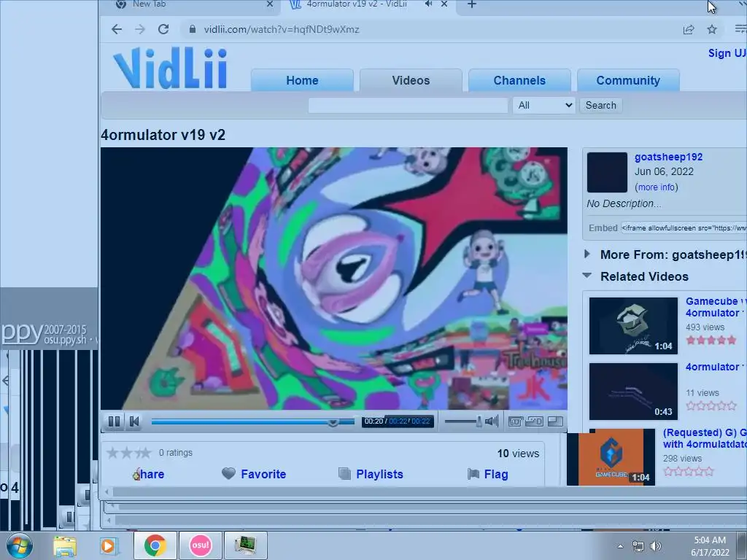Click the video progress seek bar
Image resolution: width=747 pixels, height=560 pixels.
(x=253, y=422)
